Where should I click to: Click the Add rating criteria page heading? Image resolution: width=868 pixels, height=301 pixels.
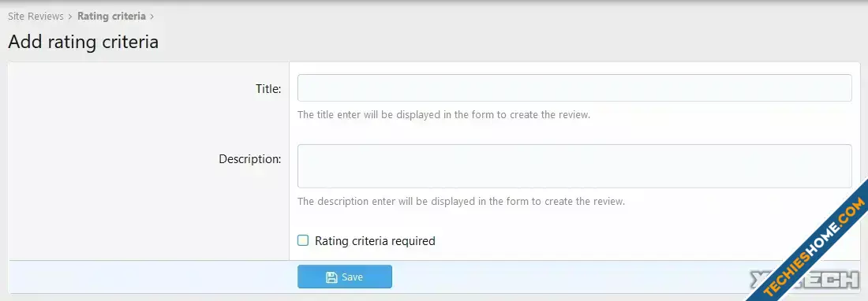pyautogui.click(x=83, y=42)
